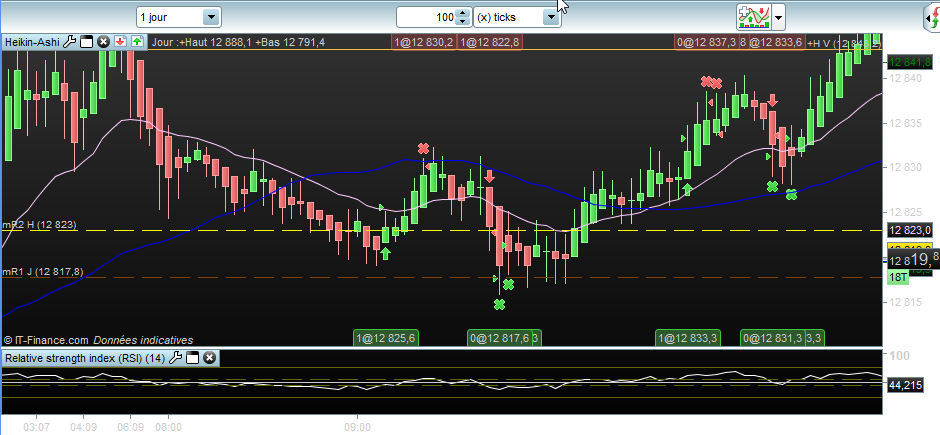Open RSI indicator settings wrench icon
940x435 pixels.
pos(175,358)
